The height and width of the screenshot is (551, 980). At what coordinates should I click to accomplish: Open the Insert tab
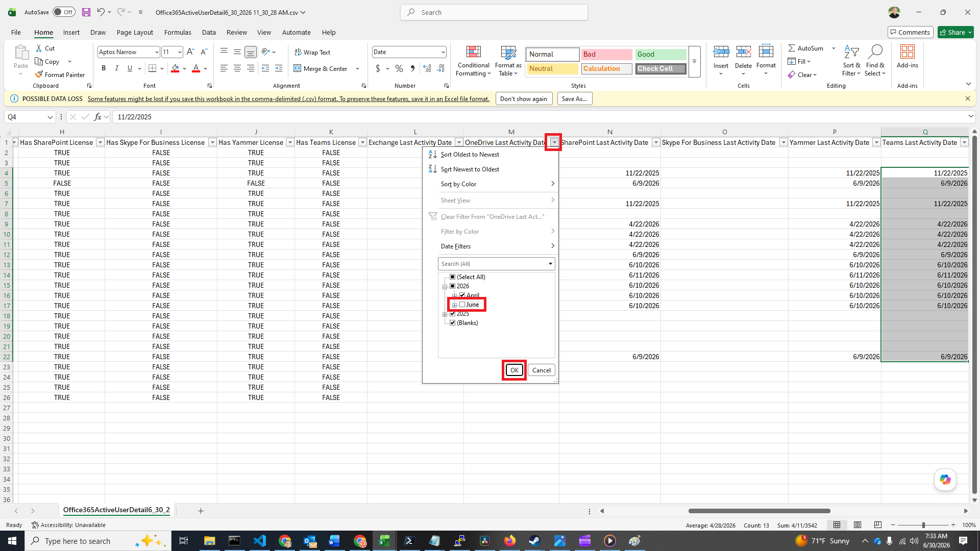(x=71, y=32)
